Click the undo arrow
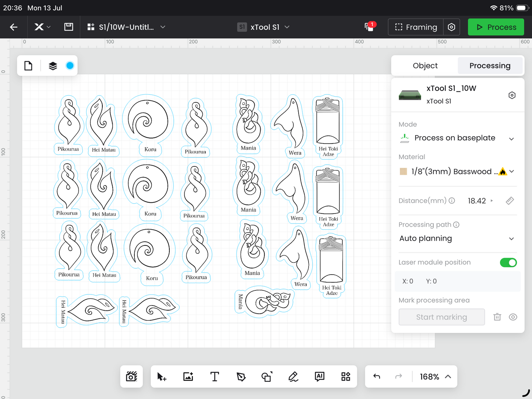The height and width of the screenshot is (399, 532). point(377,377)
